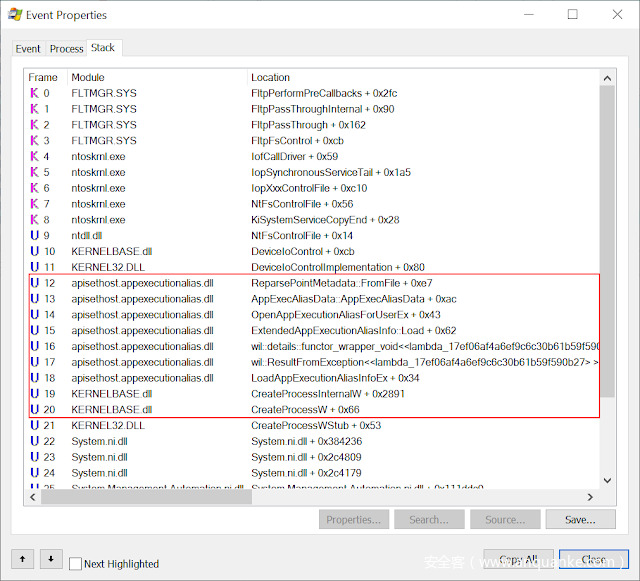Image resolution: width=640 pixels, height=581 pixels.
Task: Click the Frame column header
Action: [45, 77]
